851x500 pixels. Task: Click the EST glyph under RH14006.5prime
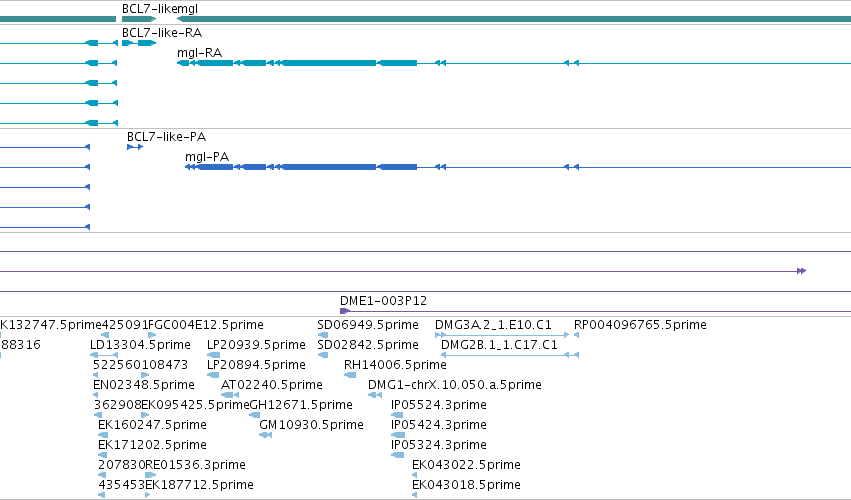pyautogui.click(x=350, y=375)
